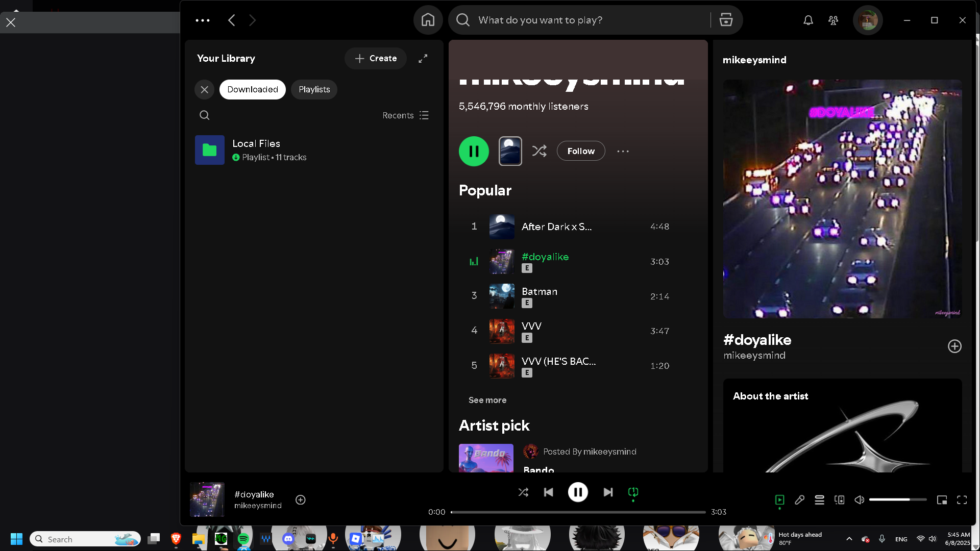Follow the artist mikeeysmind
The height and width of the screenshot is (551, 980).
[x=581, y=151]
